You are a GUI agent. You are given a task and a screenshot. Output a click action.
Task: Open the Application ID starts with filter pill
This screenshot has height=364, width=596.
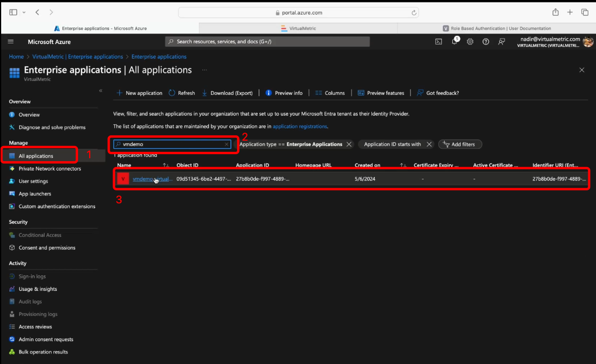pos(392,144)
